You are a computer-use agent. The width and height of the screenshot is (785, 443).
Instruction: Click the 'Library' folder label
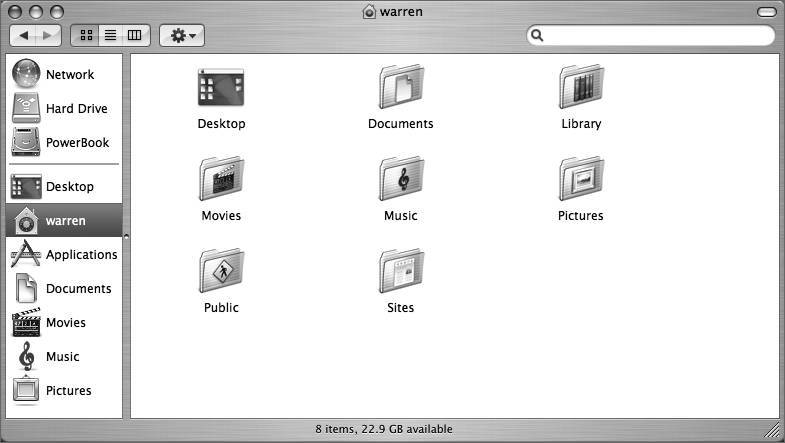point(581,124)
